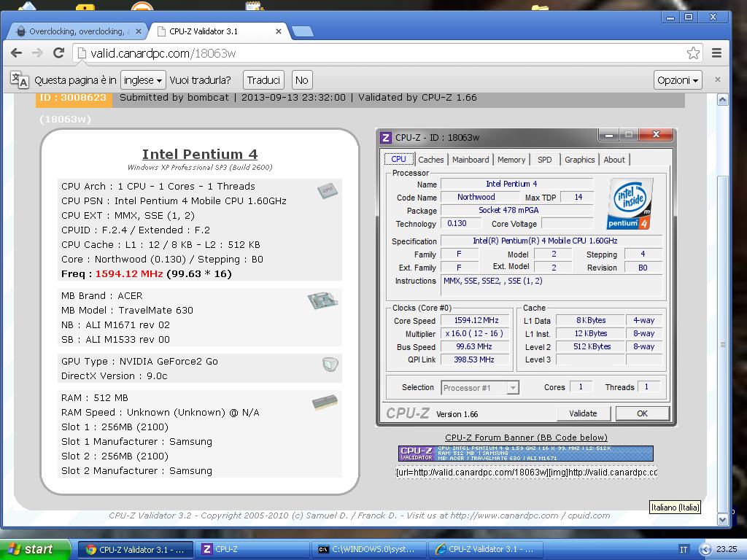
Task: Click the CPU chip icon
Action: click(x=328, y=190)
